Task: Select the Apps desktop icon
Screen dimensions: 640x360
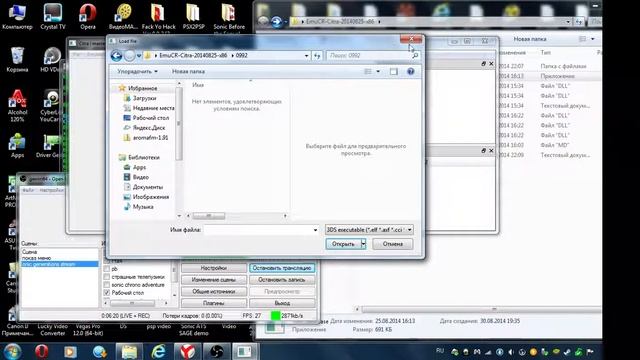Action: pyautogui.click(x=17, y=146)
